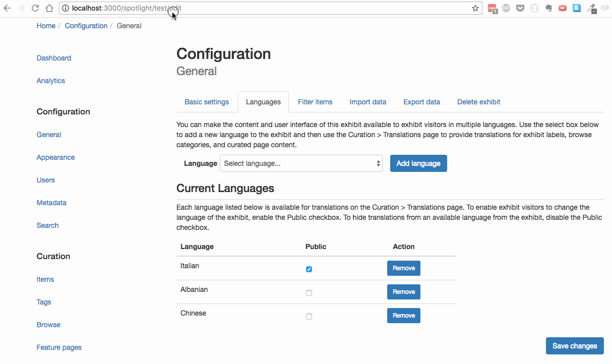Enable the Public checkbox for Albanian
612x364 pixels.
coord(309,292)
